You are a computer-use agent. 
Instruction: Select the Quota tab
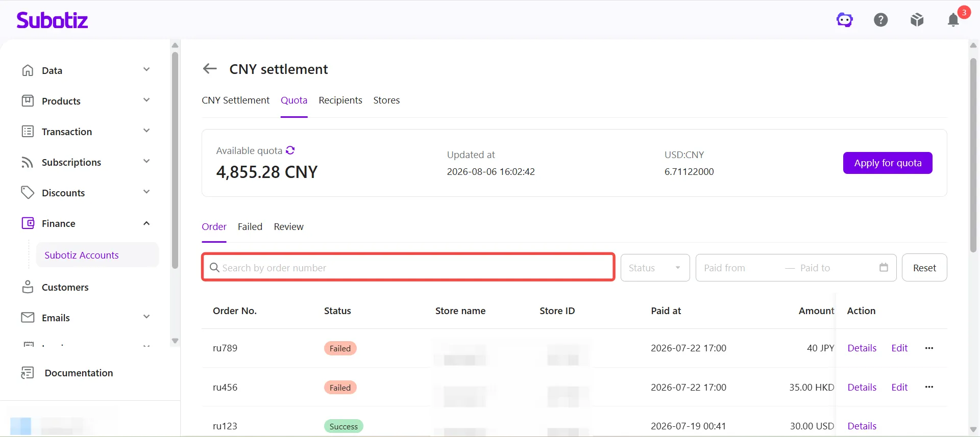[294, 100]
